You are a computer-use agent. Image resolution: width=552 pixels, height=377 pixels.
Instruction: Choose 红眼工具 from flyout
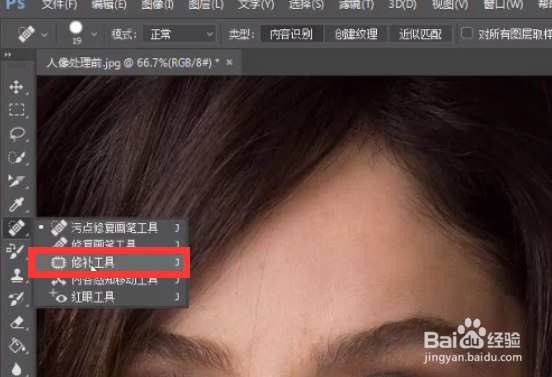[110, 297]
